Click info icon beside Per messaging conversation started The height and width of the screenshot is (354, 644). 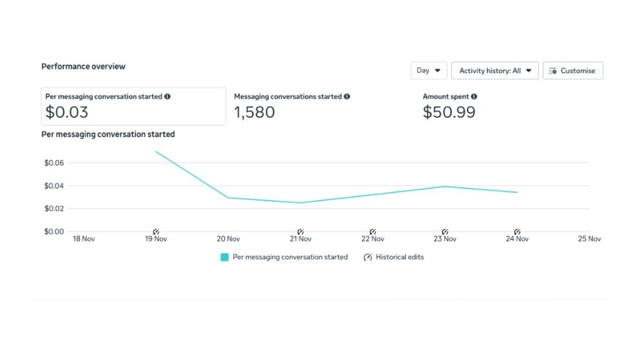tap(167, 97)
